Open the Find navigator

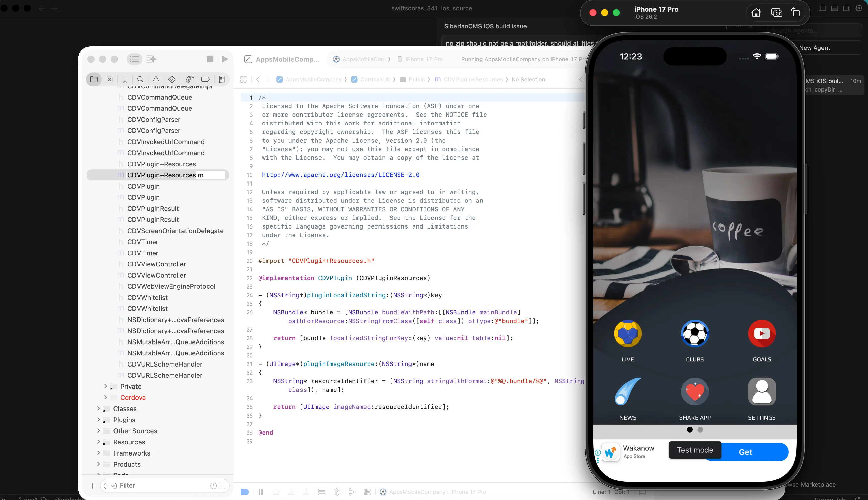pos(140,79)
